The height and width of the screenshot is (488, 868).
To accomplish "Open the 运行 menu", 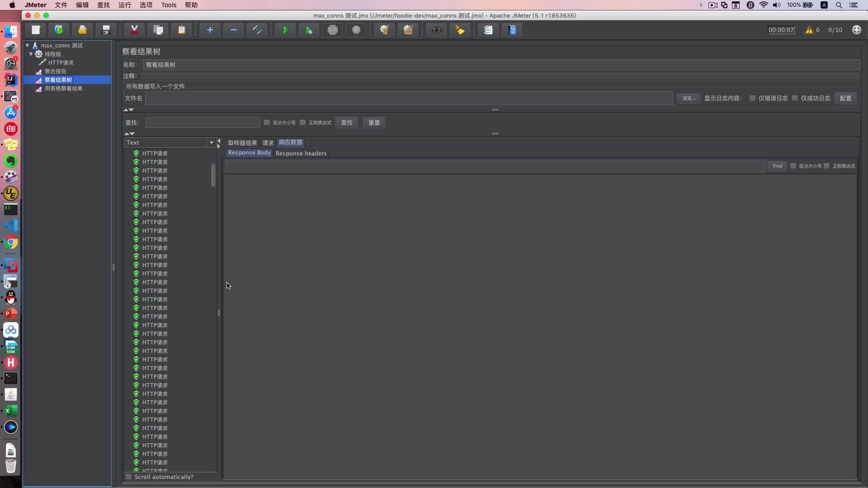I will coord(124,5).
